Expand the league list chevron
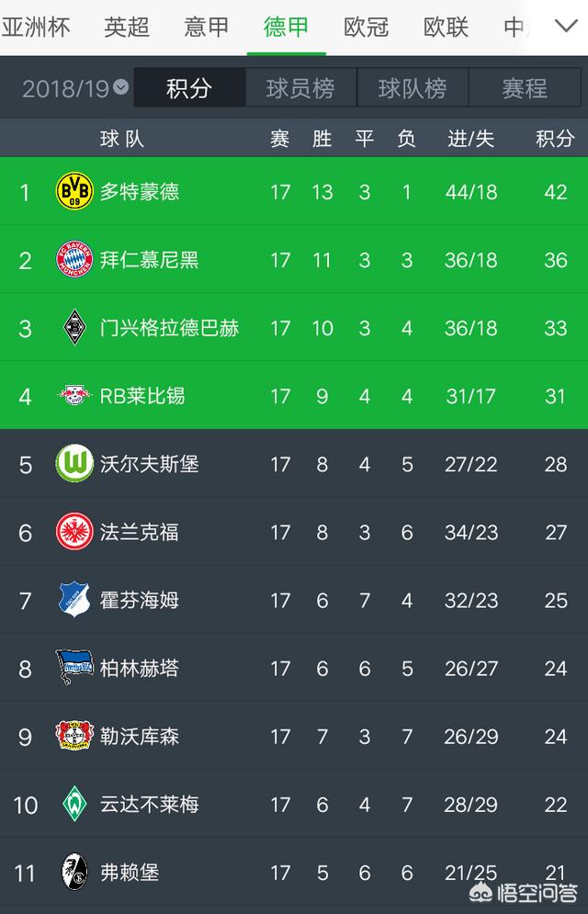The width and height of the screenshot is (588, 914). pos(566,26)
